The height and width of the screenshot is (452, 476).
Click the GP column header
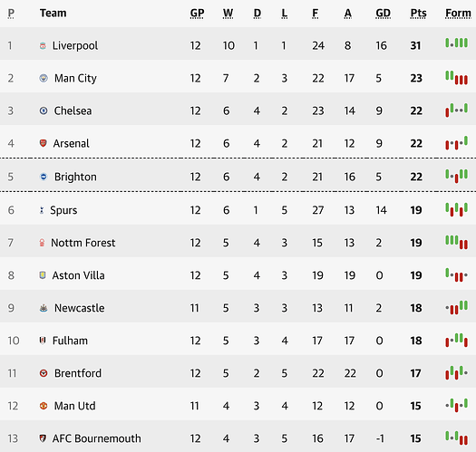click(197, 14)
